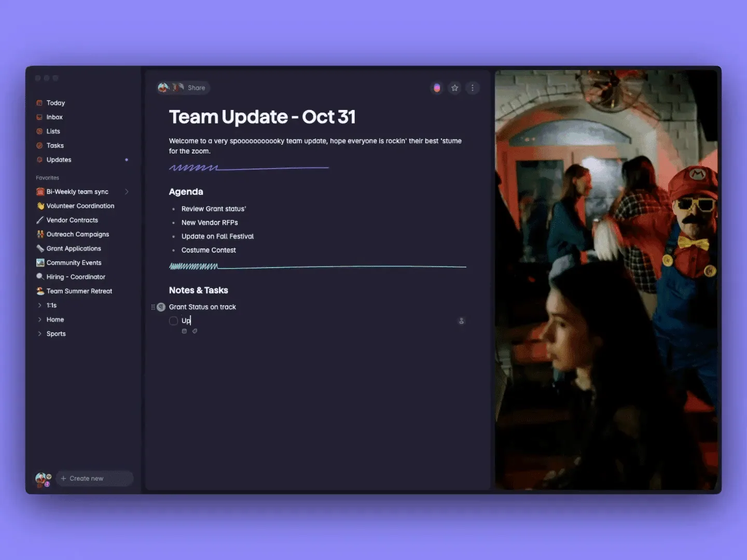
Task: Click the "Costume Contest" agenda item
Action: tap(209, 250)
